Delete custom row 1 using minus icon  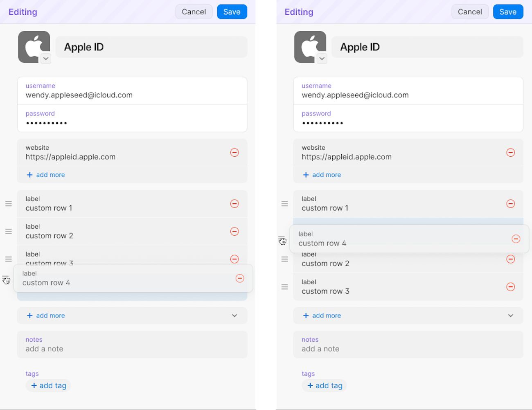coord(234,203)
